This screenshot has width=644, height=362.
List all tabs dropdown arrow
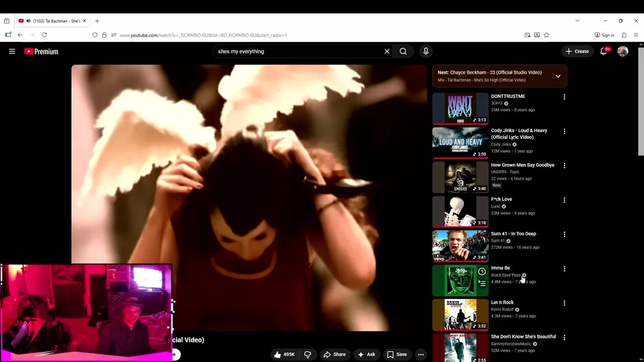coord(578,21)
